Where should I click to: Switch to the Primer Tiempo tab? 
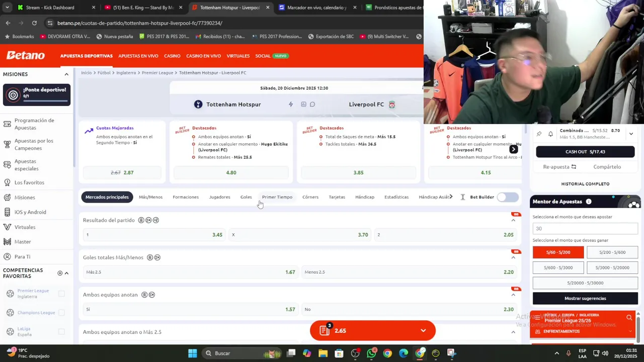tap(277, 197)
